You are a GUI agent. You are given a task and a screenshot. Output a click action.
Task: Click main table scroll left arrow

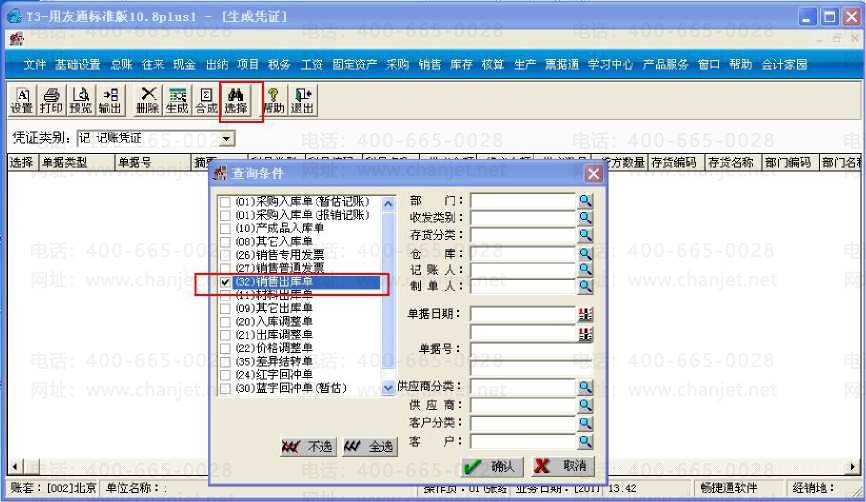point(14,467)
